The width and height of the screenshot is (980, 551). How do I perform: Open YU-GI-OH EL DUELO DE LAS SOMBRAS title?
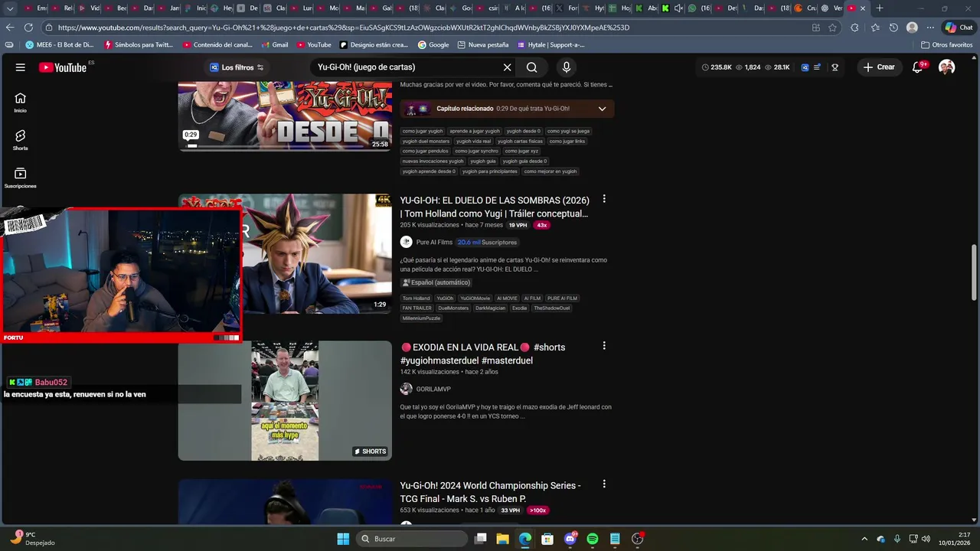click(x=495, y=207)
